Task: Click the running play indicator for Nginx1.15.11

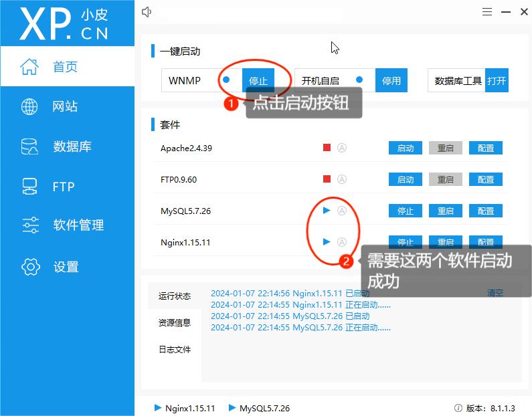Action: 327,241
